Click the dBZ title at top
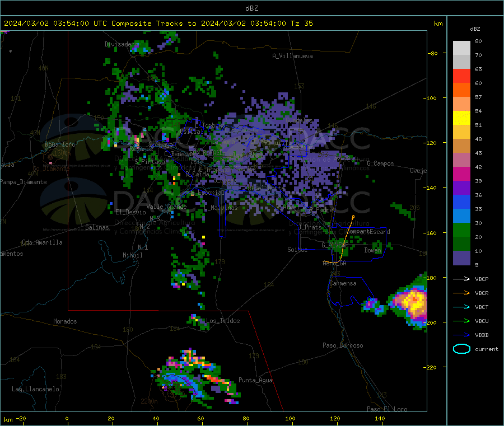 (x=251, y=8)
